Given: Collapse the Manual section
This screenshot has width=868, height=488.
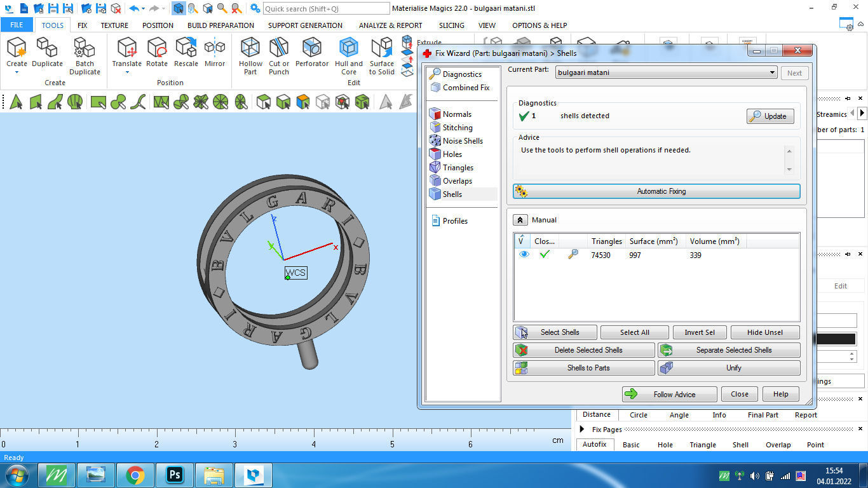Looking at the screenshot, I should coord(520,220).
